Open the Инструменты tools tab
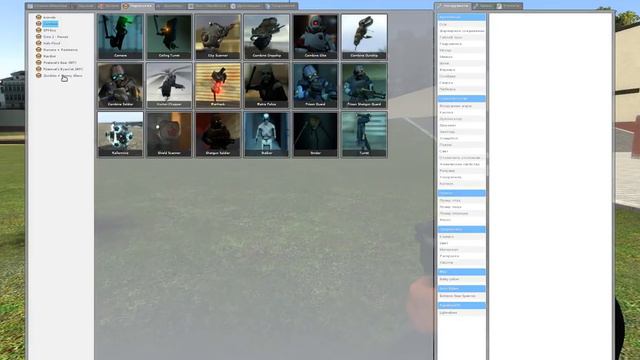The width and height of the screenshot is (640, 360). click(453, 6)
